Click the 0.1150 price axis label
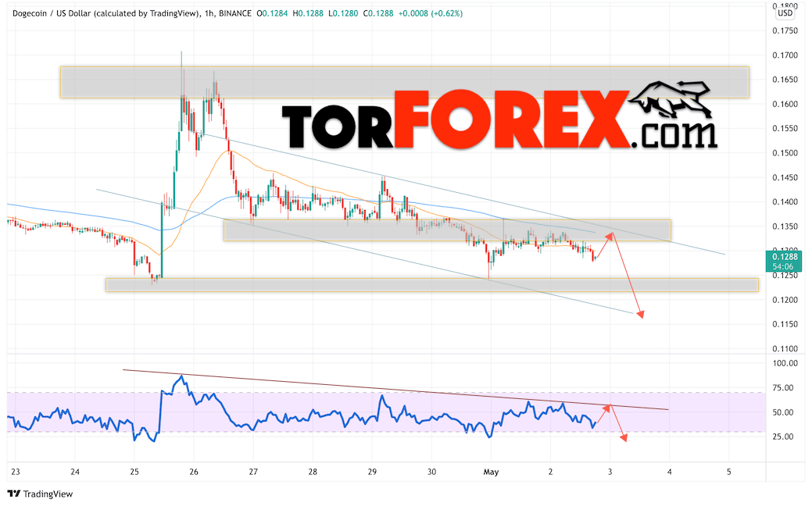This screenshot has width=812, height=506. click(785, 324)
